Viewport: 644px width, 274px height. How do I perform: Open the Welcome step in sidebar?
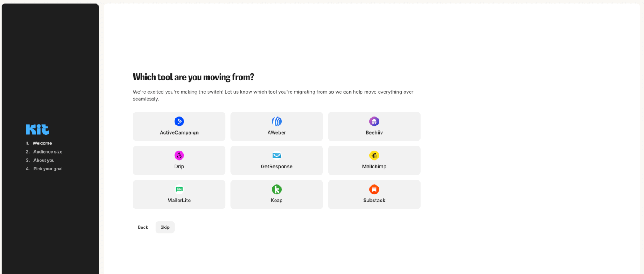tap(42, 143)
